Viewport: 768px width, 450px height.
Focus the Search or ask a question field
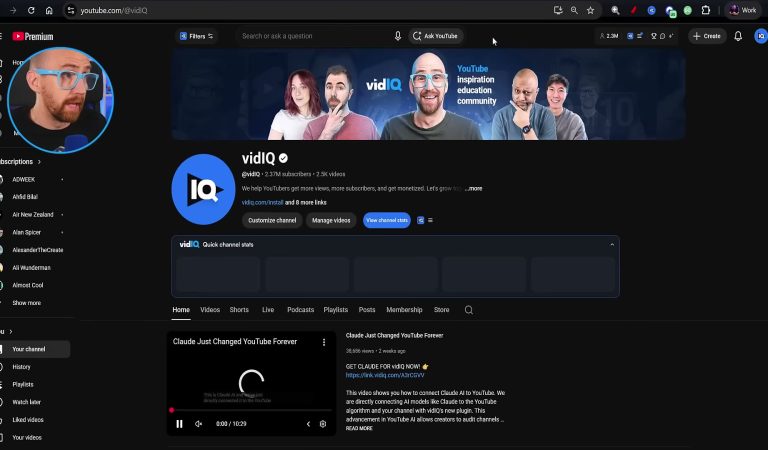coord(313,36)
